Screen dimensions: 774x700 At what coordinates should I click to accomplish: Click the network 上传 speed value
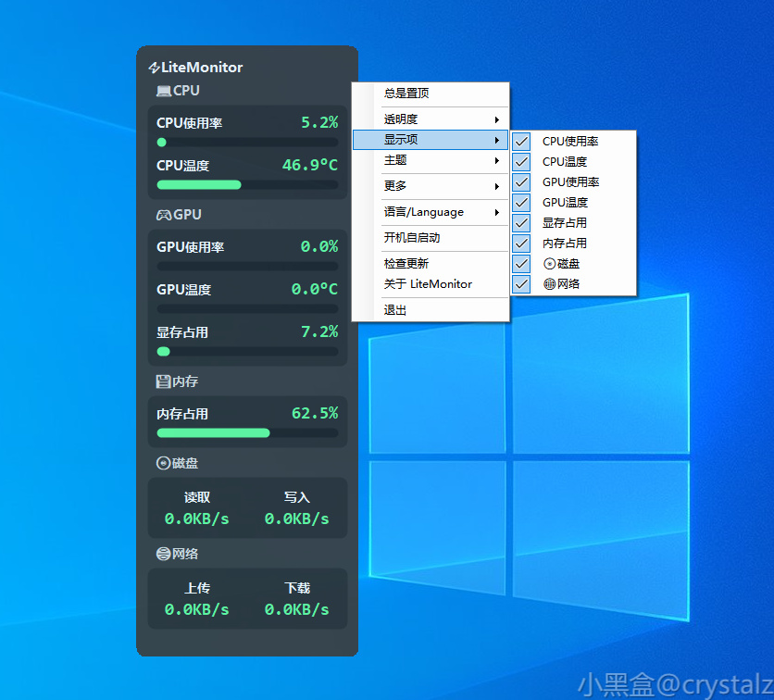[x=197, y=609]
